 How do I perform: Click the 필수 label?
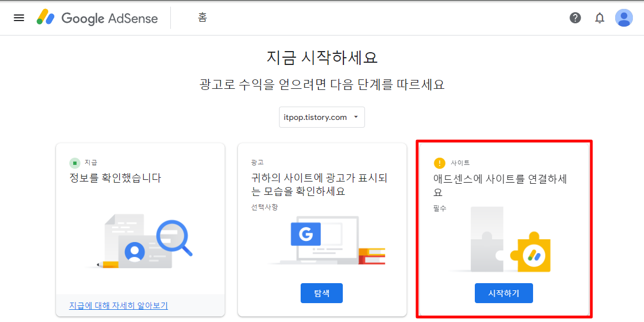click(x=440, y=208)
